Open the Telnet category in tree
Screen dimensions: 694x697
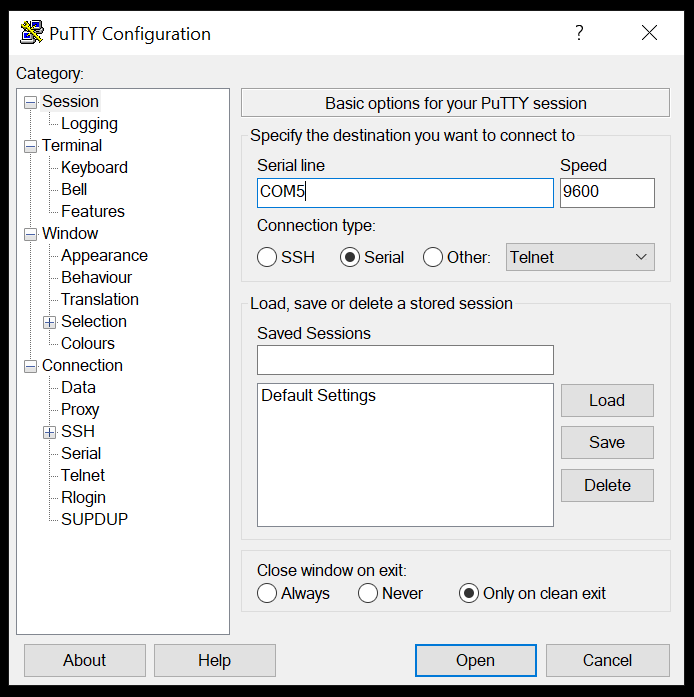click(x=83, y=475)
